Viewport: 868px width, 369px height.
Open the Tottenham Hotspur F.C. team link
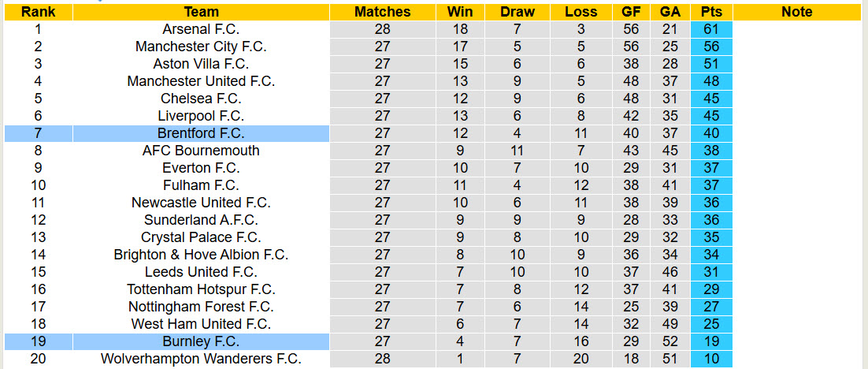201,289
